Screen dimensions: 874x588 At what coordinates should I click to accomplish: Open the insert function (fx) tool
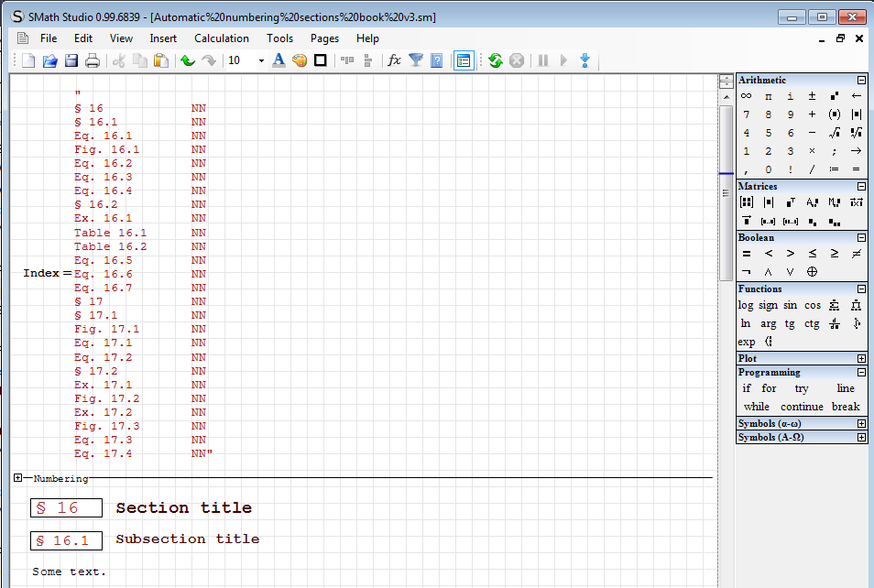click(394, 60)
